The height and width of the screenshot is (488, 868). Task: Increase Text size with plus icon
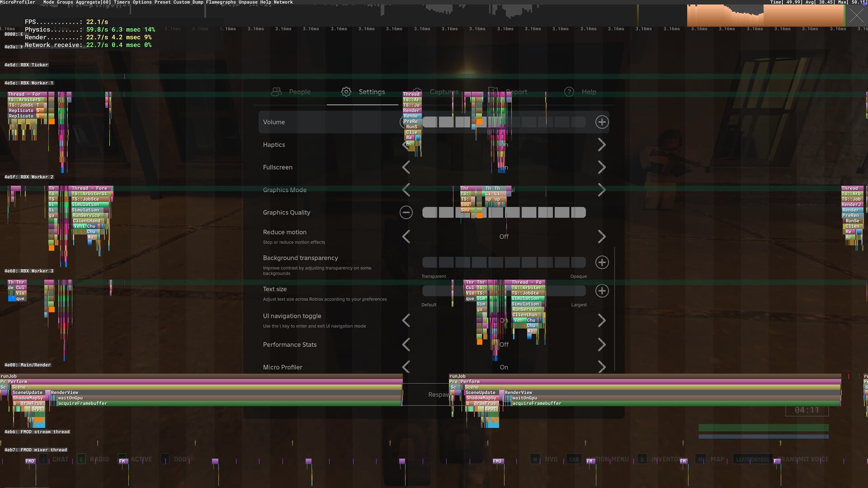click(602, 291)
